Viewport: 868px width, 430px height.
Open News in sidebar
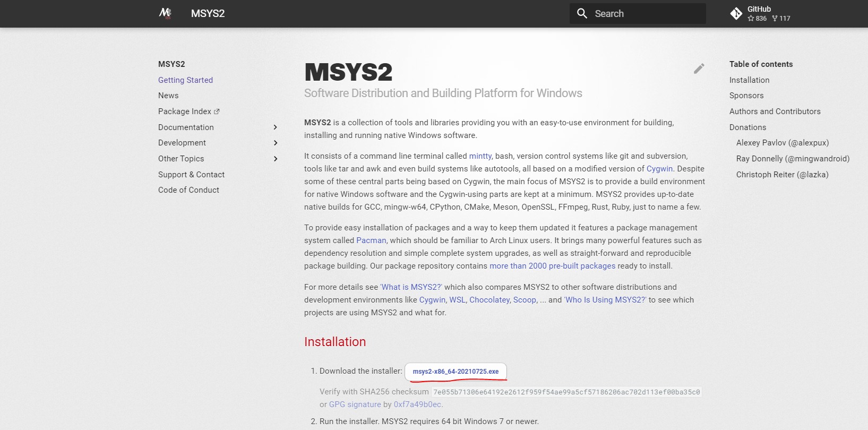[x=168, y=96]
